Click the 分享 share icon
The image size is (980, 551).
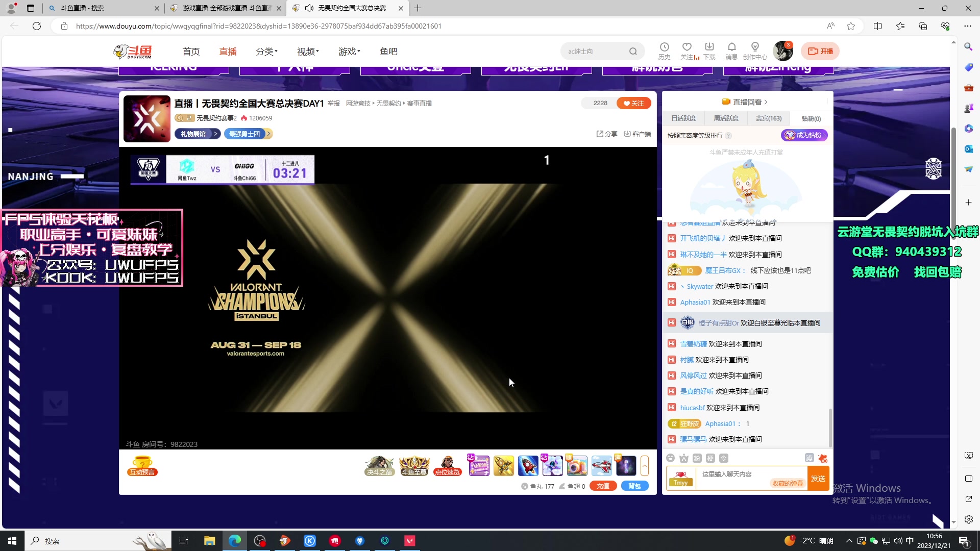tap(607, 134)
